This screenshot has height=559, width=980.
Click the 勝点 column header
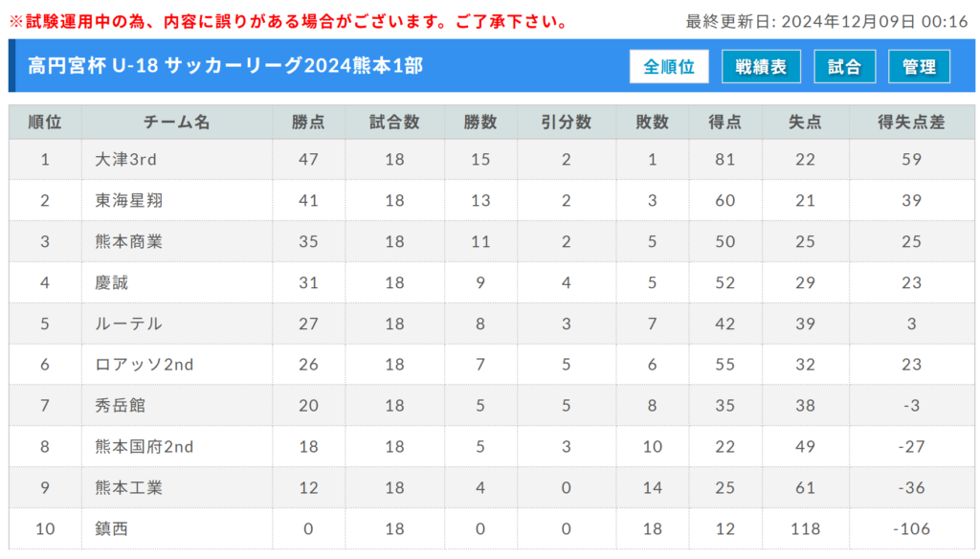pos(308,122)
